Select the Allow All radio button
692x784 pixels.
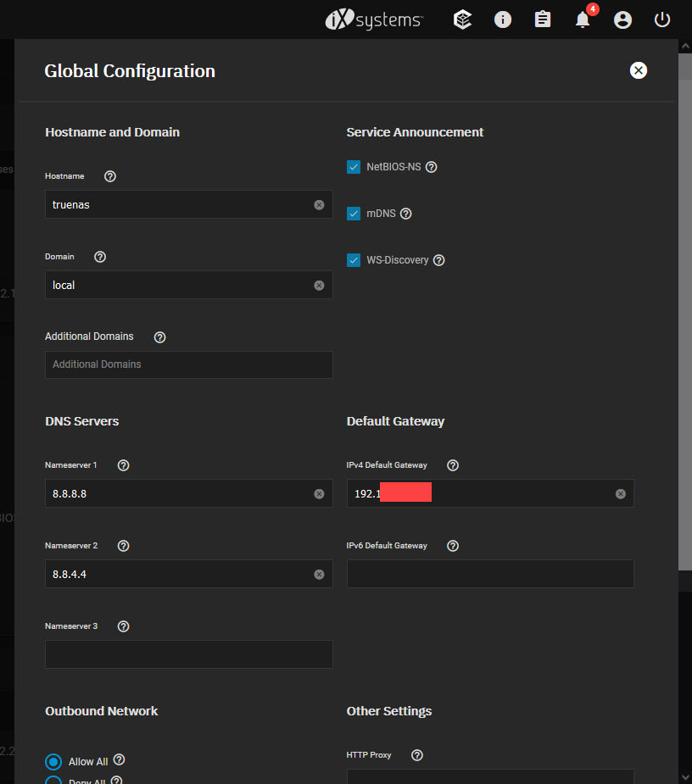click(53, 761)
